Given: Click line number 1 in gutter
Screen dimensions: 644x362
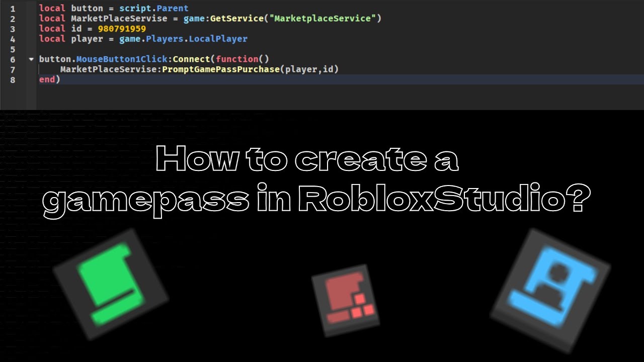Looking at the screenshot, I should (12, 9).
